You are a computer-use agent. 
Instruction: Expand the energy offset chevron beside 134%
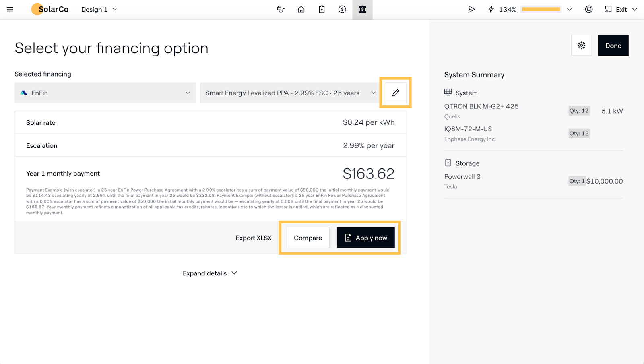[x=569, y=9]
